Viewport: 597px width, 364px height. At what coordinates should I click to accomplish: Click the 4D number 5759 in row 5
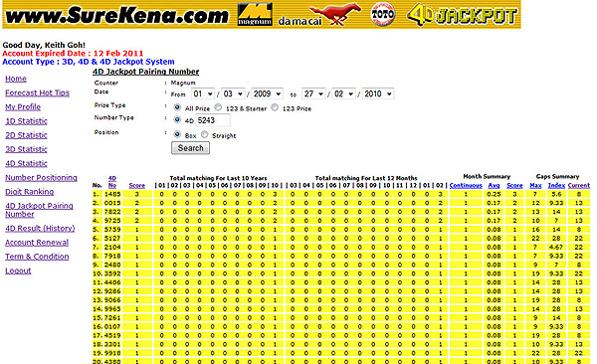pyautogui.click(x=112, y=230)
